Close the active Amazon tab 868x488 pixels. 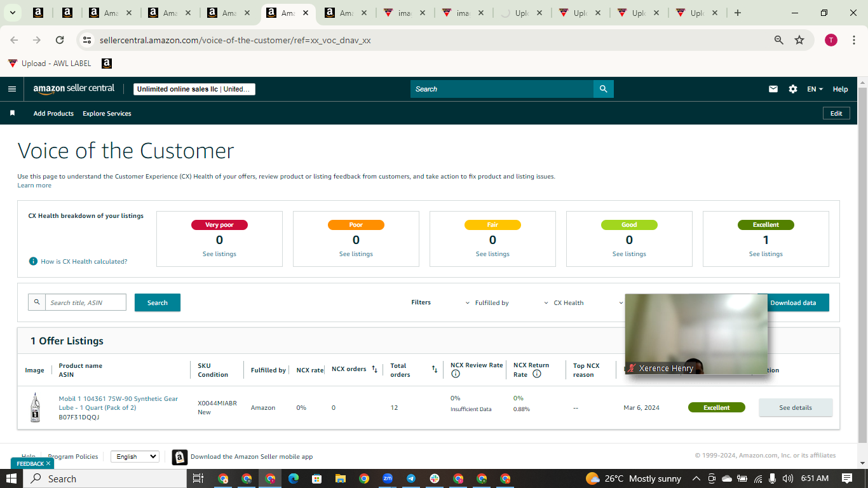pyautogui.click(x=306, y=13)
